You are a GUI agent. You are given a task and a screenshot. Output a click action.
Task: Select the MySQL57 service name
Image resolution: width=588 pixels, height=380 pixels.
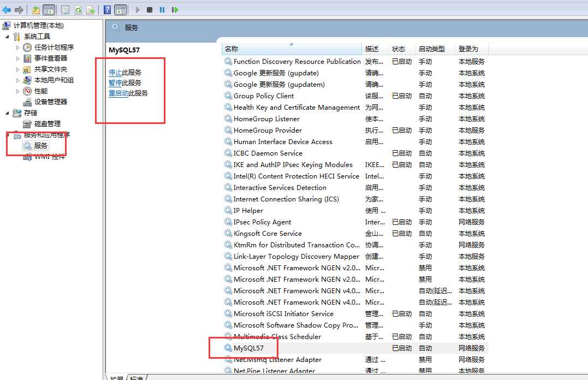248,348
